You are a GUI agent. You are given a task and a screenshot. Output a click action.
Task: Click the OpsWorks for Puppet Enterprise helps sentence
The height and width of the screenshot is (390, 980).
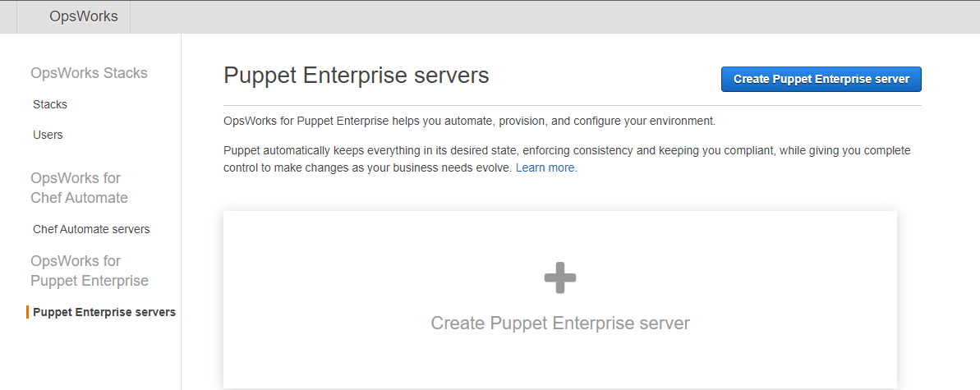pos(469,122)
